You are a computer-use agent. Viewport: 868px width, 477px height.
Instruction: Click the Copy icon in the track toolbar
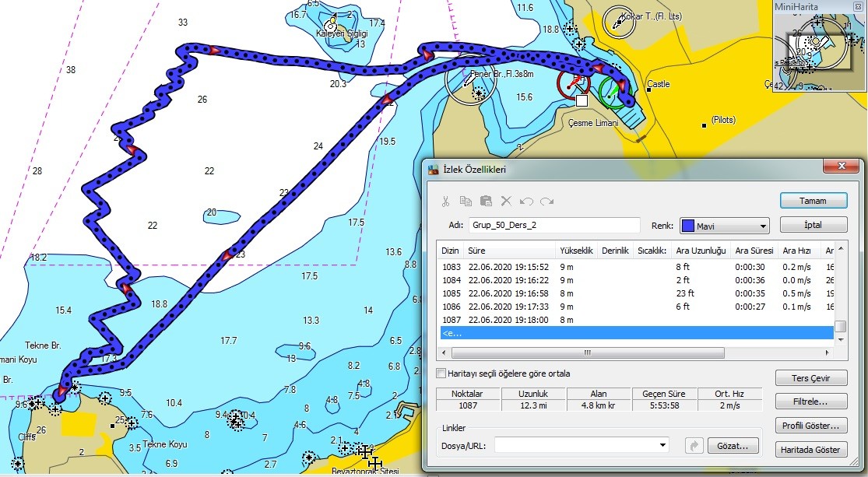466,202
